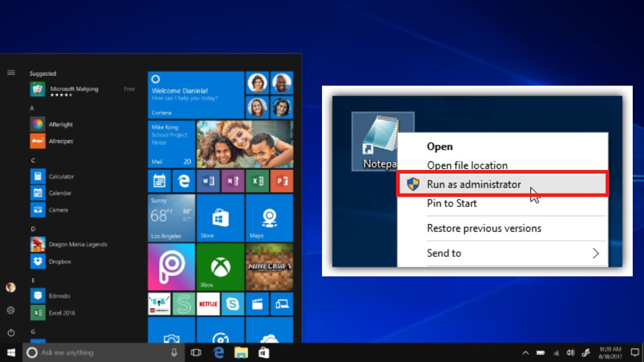The width and height of the screenshot is (644, 362).
Task: Open the Cortana tile saying Welcome Daniela
Action: [196, 95]
